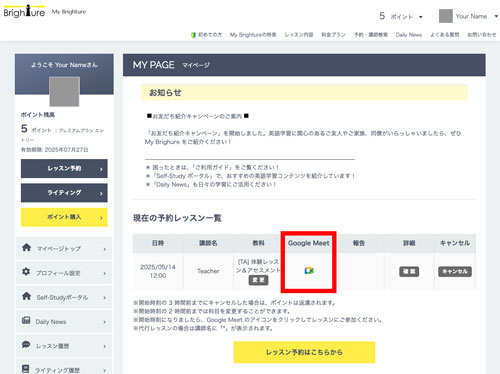Click the Google Meet icon for the 2025/05/14 lesson

(309, 271)
